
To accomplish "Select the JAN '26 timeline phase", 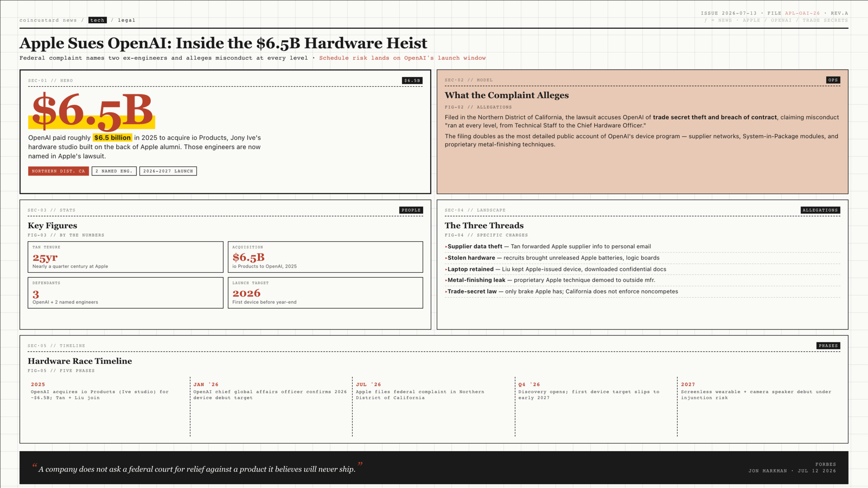I will point(271,407).
